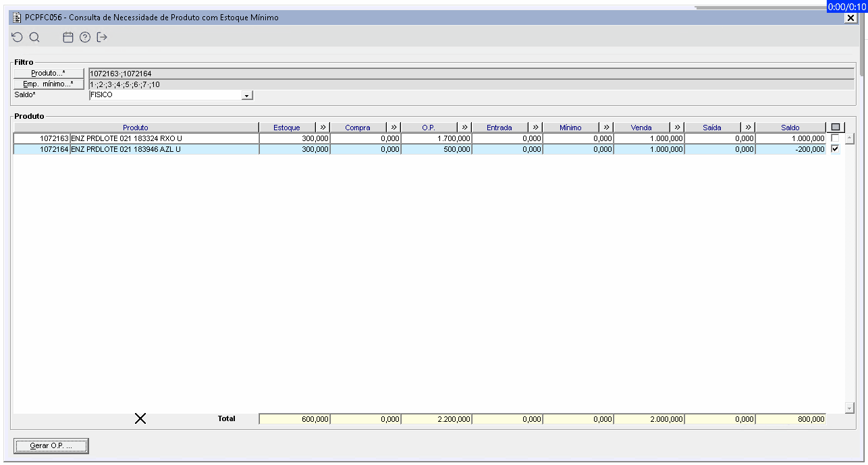Click the Mínimo column header

570,128
